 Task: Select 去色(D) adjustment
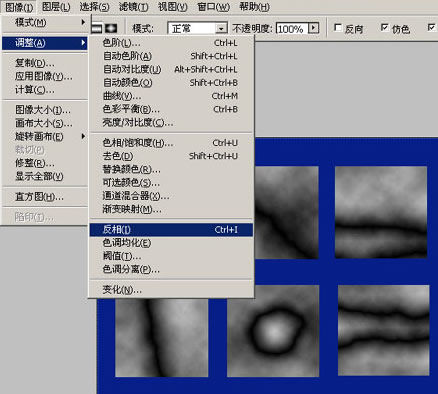pos(171,156)
